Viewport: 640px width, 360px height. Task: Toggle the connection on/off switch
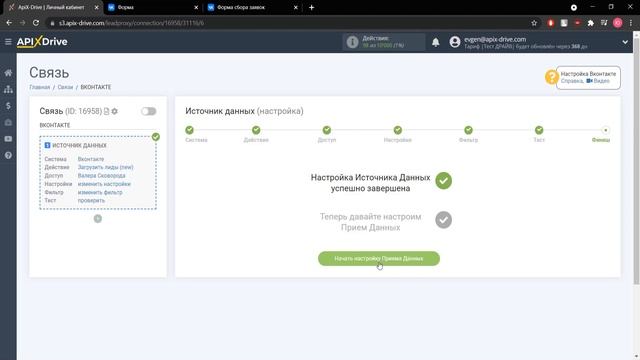click(x=149, y=111)
